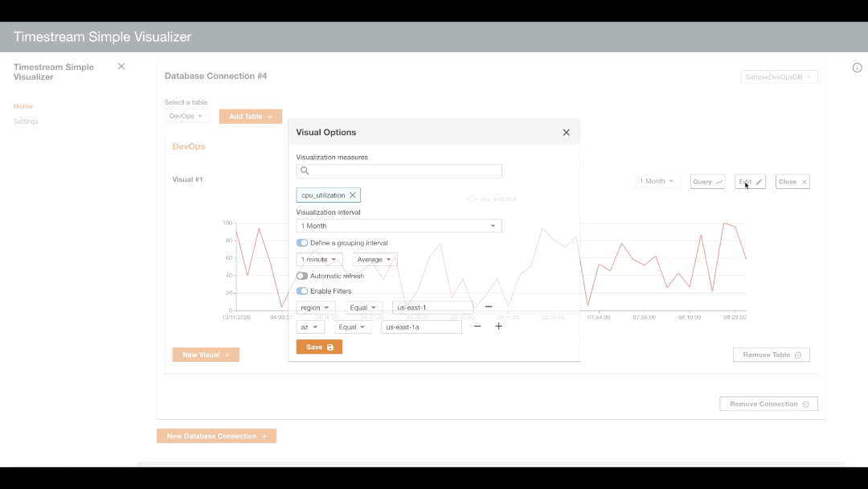The image size is (868, 489).
Task: Click the DevOps table title
Action: click(x=189, y=146)
